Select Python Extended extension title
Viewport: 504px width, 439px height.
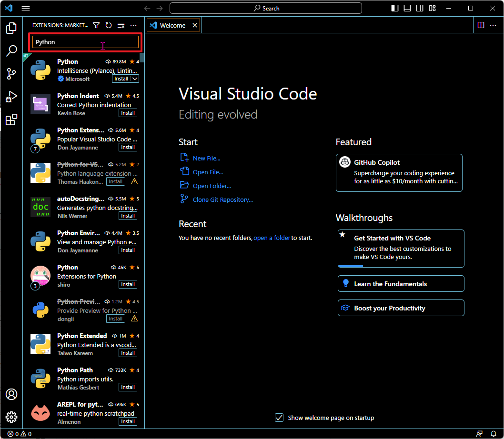coord(82,336)
